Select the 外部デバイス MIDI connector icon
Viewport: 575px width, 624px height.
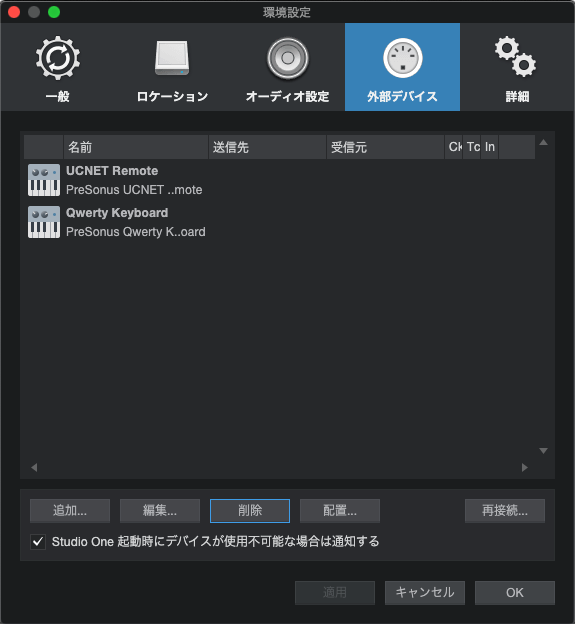[x=402, y=58]
